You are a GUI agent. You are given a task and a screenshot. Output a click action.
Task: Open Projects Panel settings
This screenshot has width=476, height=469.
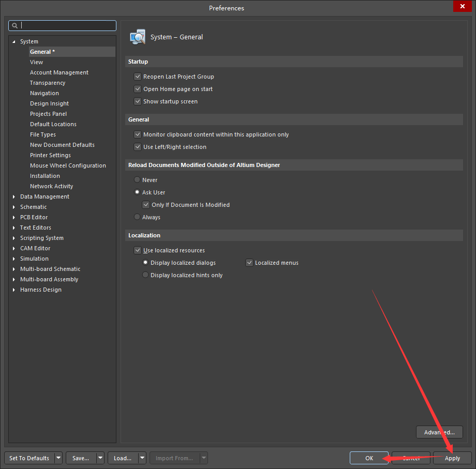tap(48, 114)
